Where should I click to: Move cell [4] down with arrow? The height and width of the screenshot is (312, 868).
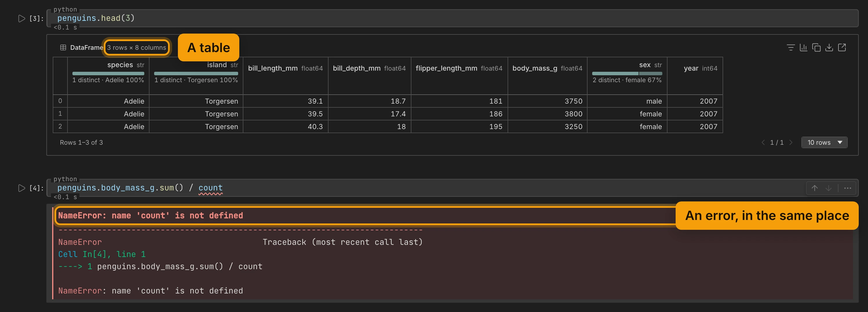tap(828, 188)
